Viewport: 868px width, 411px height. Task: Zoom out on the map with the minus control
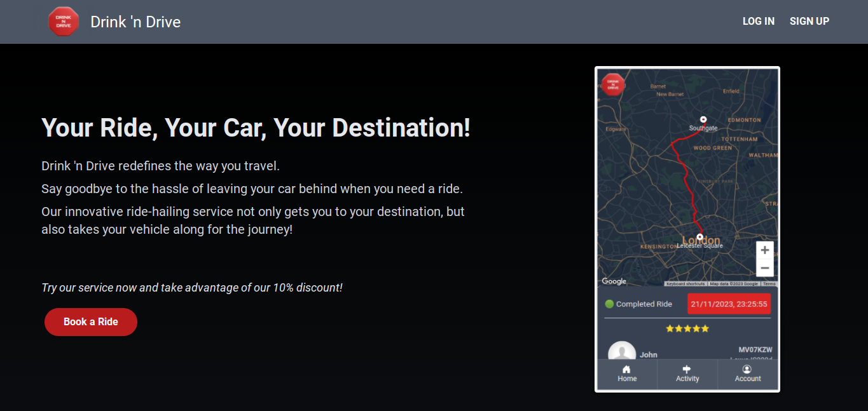click(764, 267)
